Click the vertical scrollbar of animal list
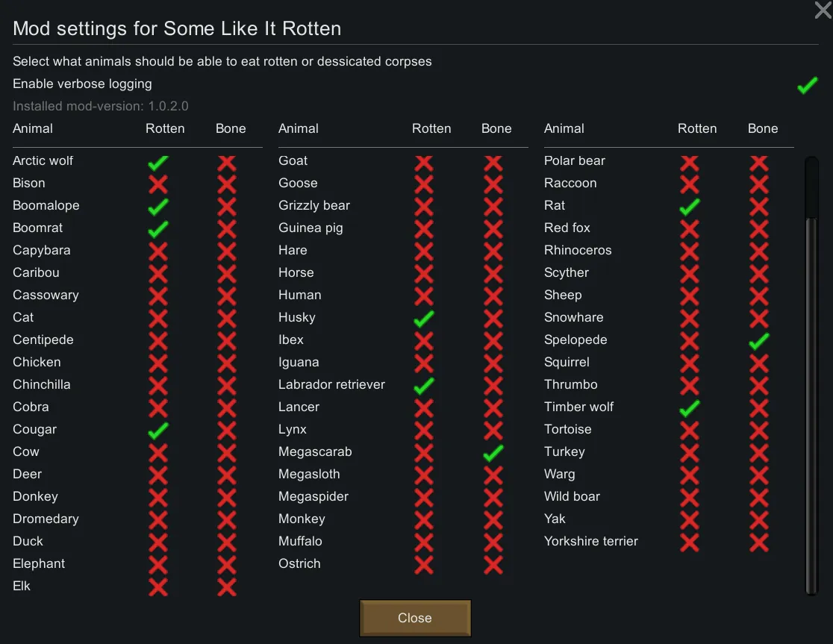This screenshot has height=644, width=833. click(811, 373)
